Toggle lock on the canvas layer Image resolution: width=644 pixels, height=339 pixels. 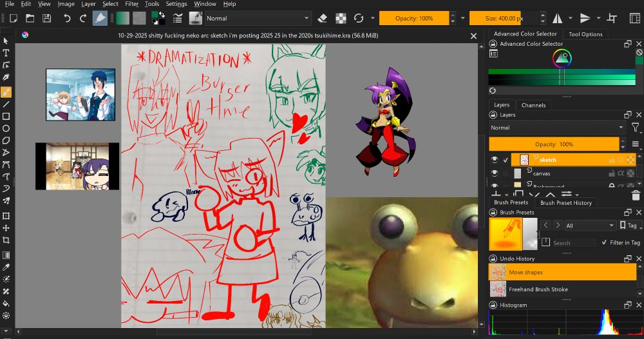612,173
